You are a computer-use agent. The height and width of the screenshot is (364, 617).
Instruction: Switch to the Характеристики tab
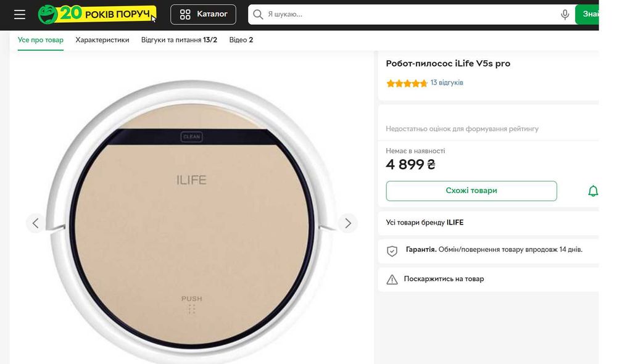click(102, 40)
